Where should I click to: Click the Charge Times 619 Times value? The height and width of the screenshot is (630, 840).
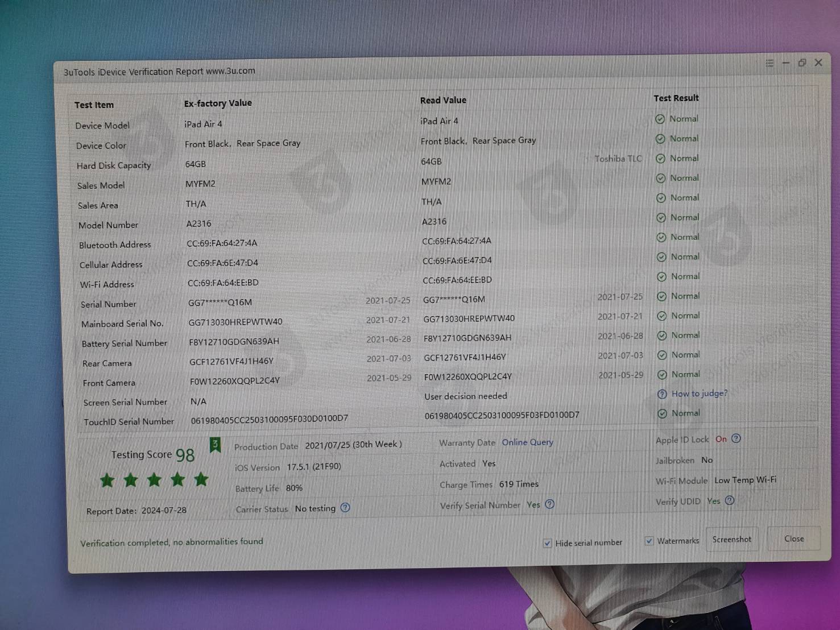[x=519, y=484]
